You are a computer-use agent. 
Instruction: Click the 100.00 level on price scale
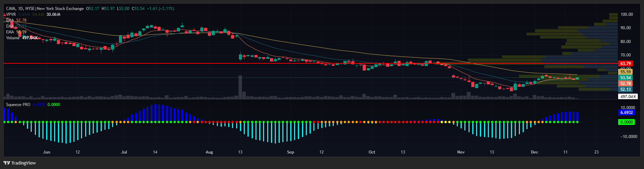point(626,14)
